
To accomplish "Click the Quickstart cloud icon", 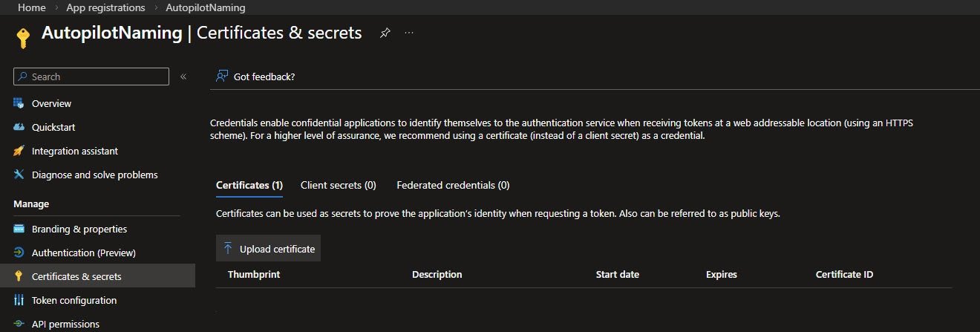I will pos(19,127).
